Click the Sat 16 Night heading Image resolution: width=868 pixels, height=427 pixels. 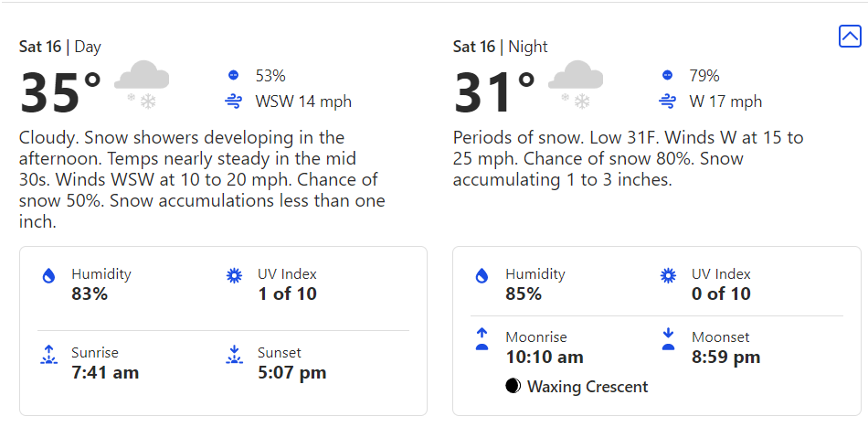point(501,47)
